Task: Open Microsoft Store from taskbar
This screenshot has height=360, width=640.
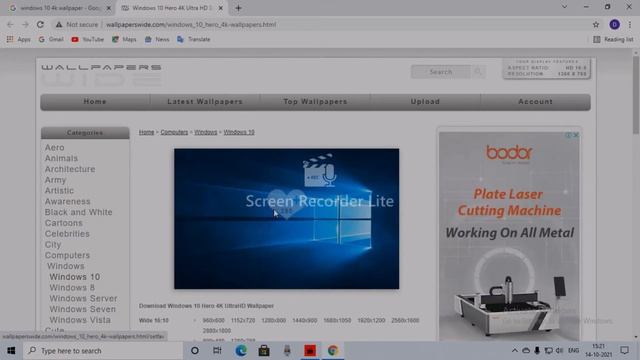Action: 264,351
